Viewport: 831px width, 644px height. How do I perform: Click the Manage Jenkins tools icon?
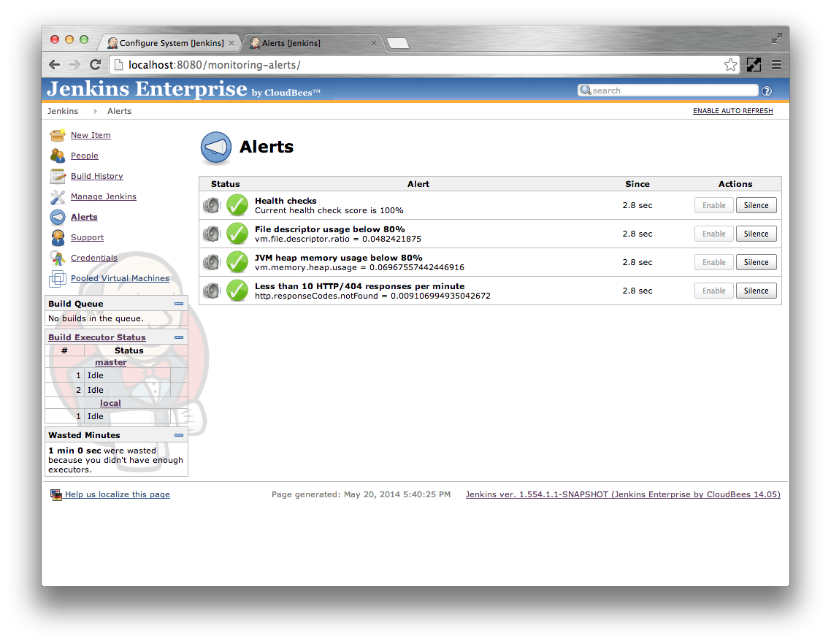coord(57,196)
